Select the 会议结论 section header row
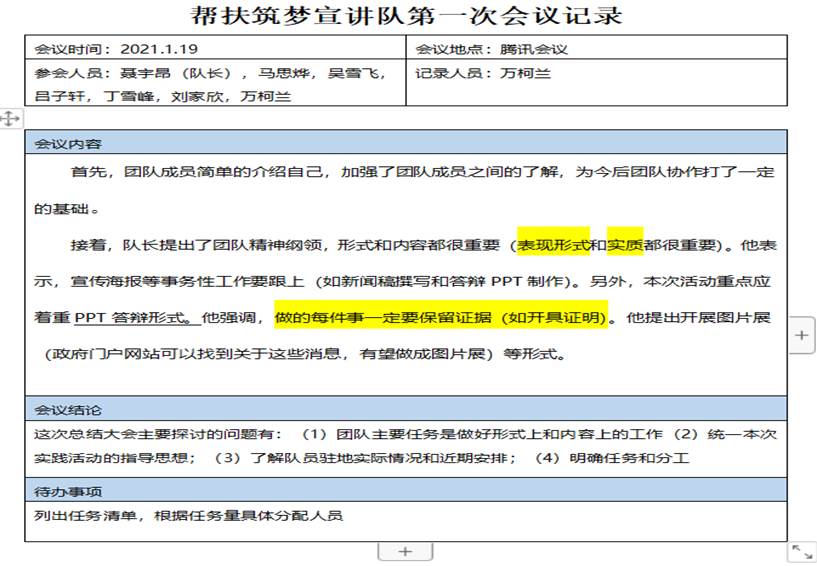The height and width of the screenshot is (566, 817). 405,410
